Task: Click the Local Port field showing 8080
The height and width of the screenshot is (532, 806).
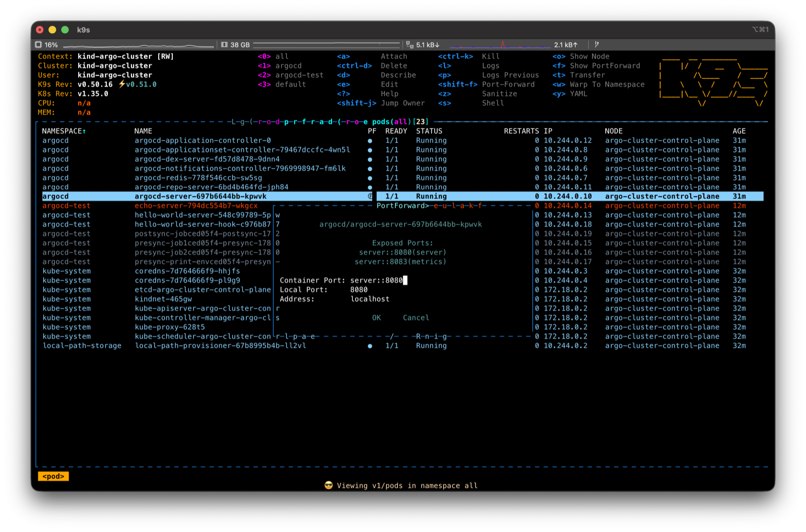Action: click(x=359, y=289)
